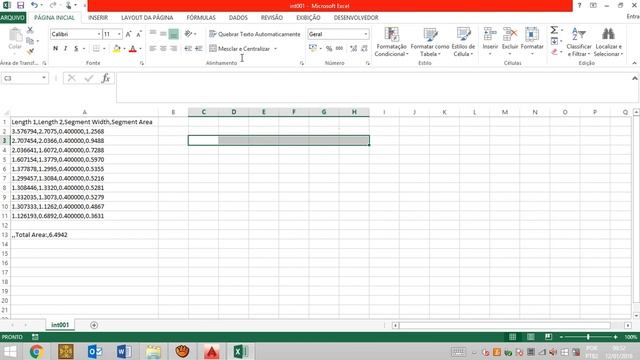Viewport: 640px width, 360px height.
Task: Toggle Quebrar Texto Automaticamente wrap text
Action: (255, 34)
